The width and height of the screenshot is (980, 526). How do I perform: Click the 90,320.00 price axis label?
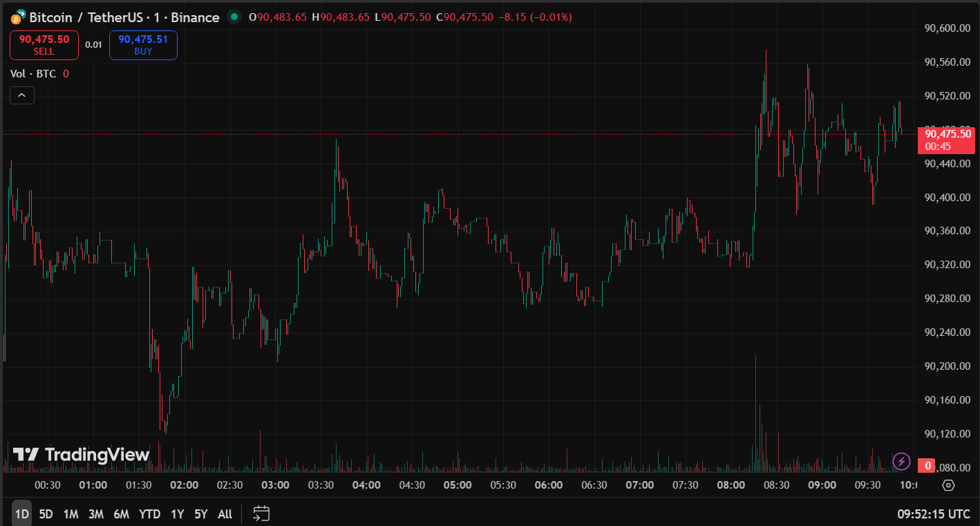(x=948, y=265)
